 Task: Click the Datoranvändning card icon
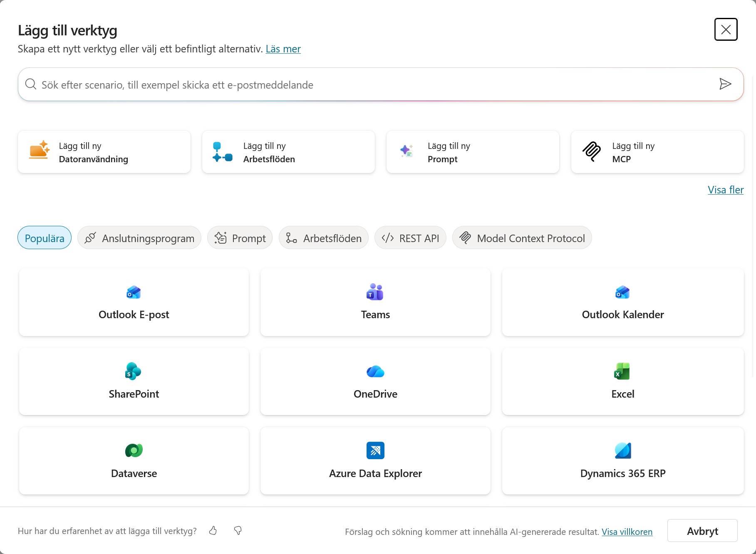pyautogui.click(x=40, y=150)
